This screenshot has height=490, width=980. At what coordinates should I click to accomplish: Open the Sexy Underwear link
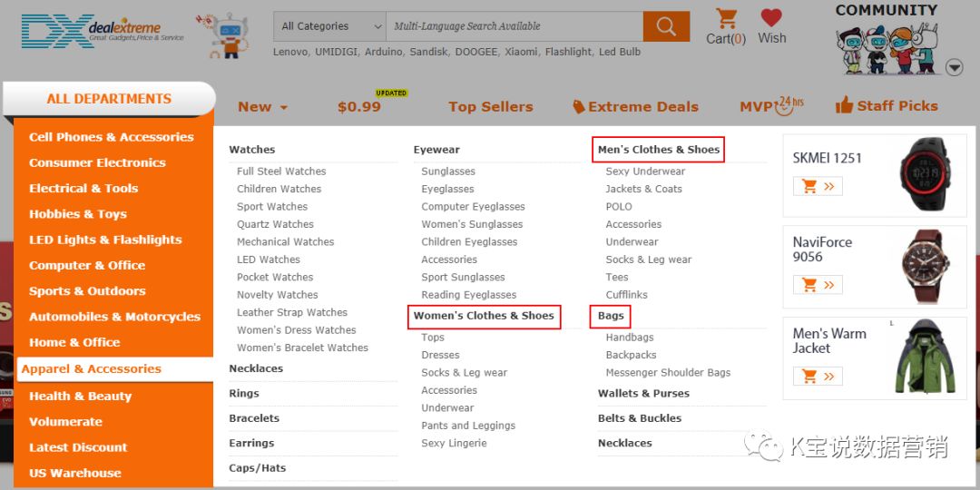(x=645, y=171)
